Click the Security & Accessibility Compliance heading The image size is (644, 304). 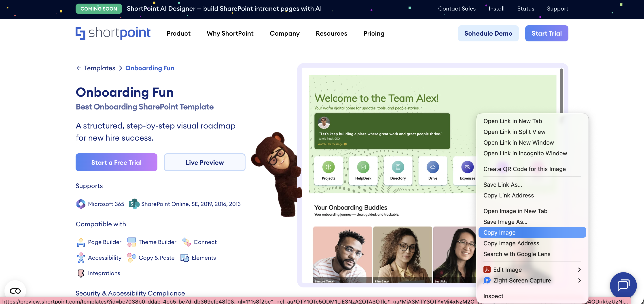pyautogui.click(x=130, y=293)
